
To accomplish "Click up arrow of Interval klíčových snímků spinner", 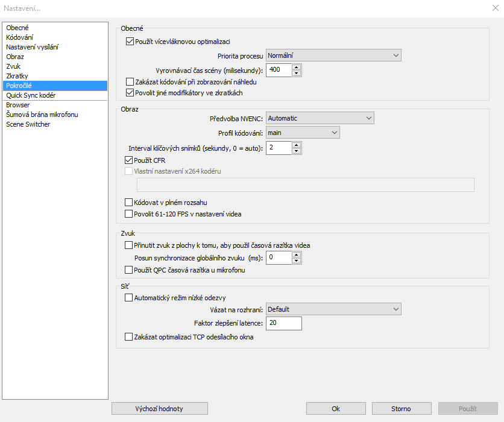I will tap(296, 145).
